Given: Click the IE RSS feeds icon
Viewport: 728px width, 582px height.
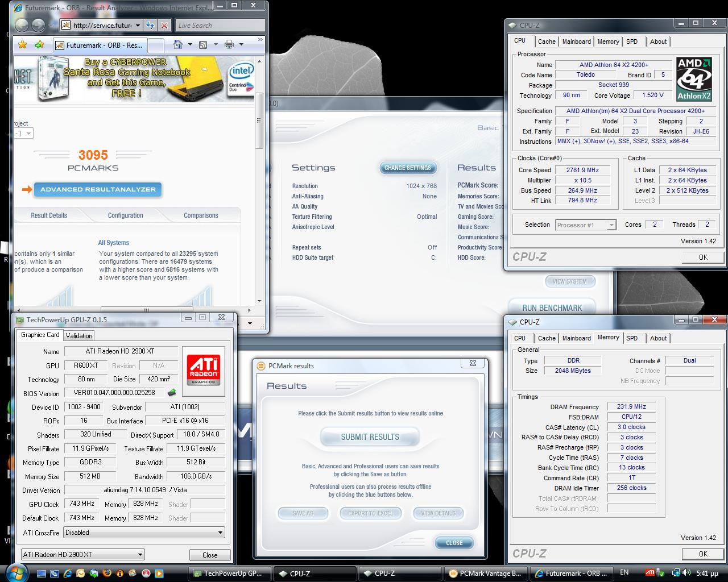Looking at the screenshot, I should tap(203, 44).
